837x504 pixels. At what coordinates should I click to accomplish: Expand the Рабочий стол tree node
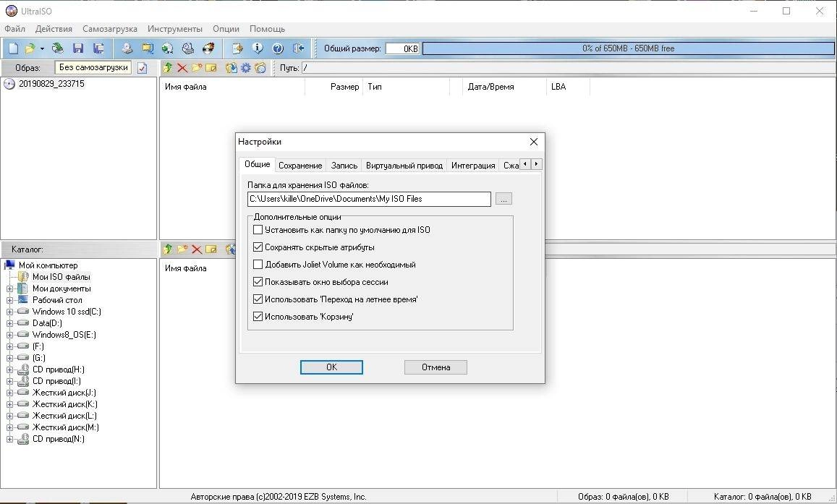click(x=9, y=300)
